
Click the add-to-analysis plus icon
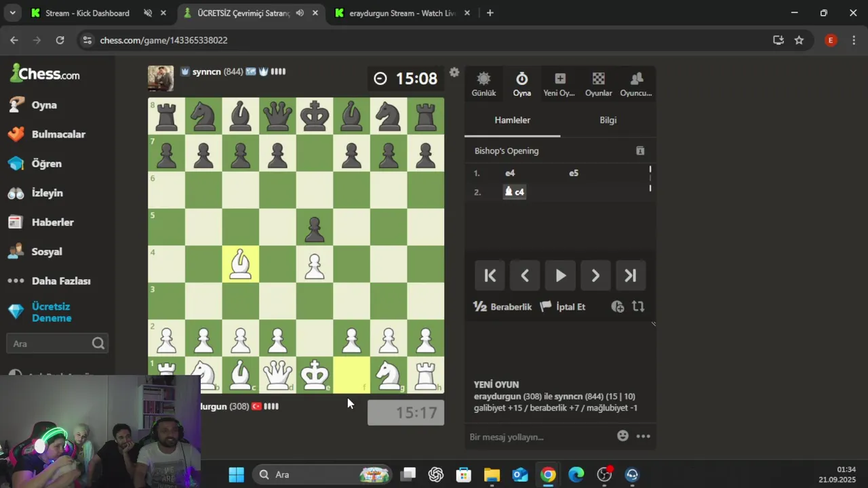point(617,306)
